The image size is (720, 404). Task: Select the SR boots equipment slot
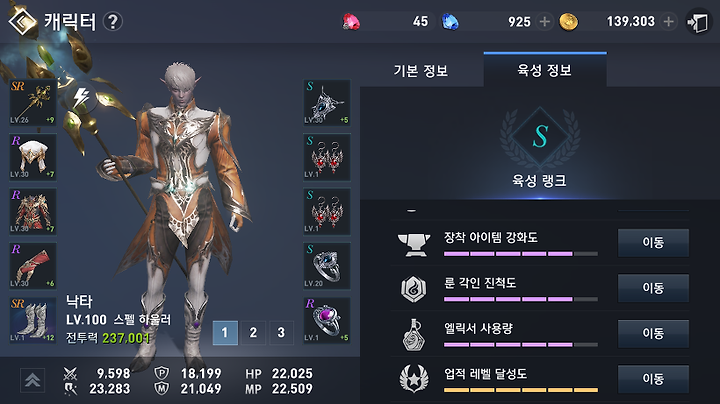[x=33, y=320]
